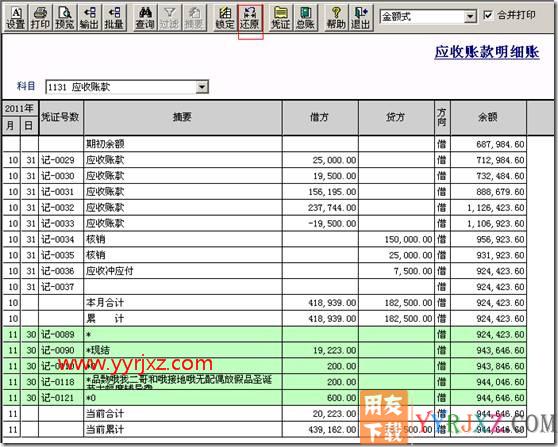Select voucher cell 记-0090

pos(61,350)
